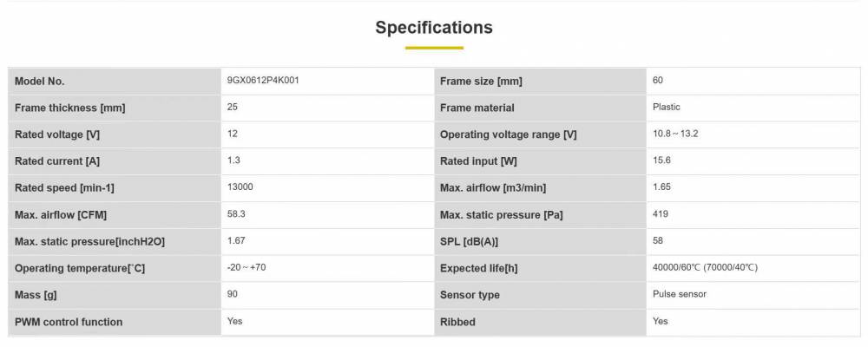
Task: Click the Specifications heading
Action: point(433,28)
